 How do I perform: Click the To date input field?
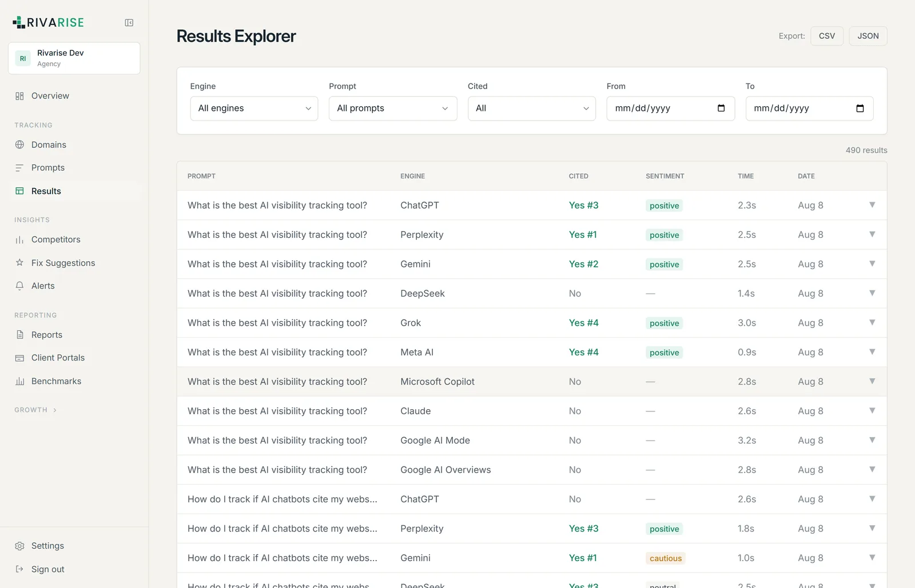click(x=810, y=108)
